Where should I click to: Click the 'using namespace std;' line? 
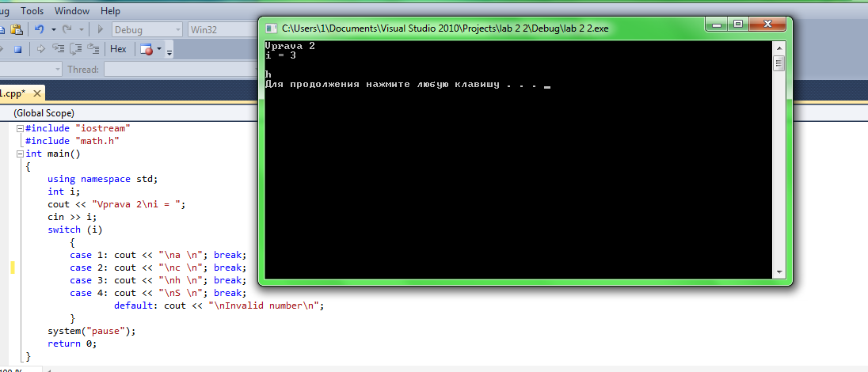point(103,179)
